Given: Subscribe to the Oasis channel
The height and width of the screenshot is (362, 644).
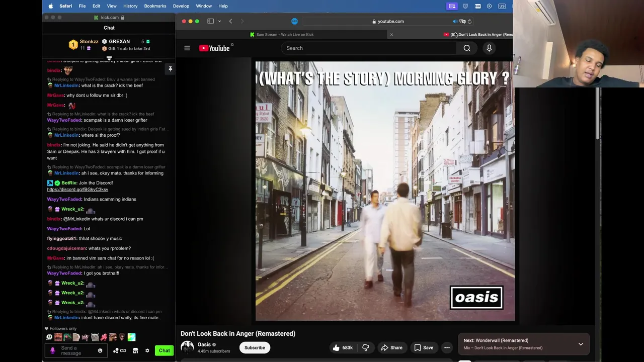Looking at the screenshot, I should click(x=255, y=347).
